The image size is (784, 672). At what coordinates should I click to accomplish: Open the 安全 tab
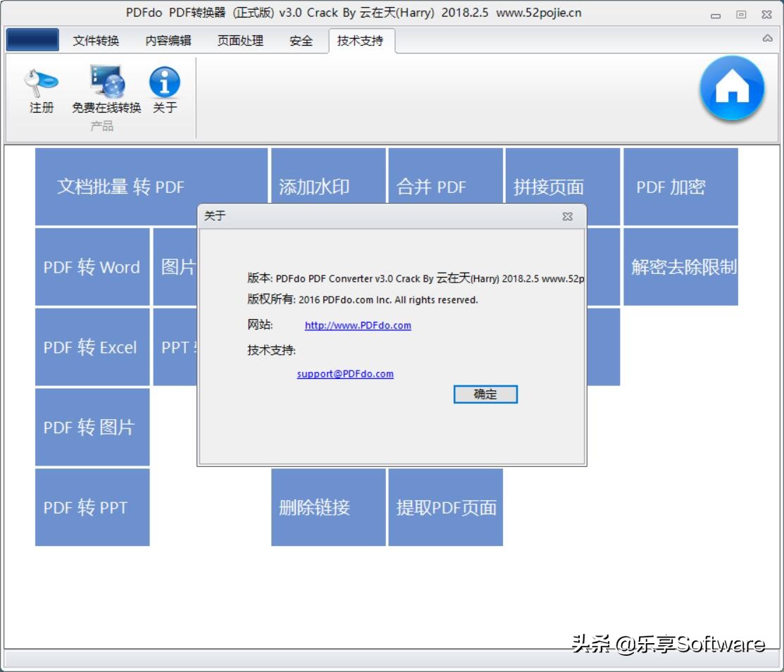click(301, 41)
